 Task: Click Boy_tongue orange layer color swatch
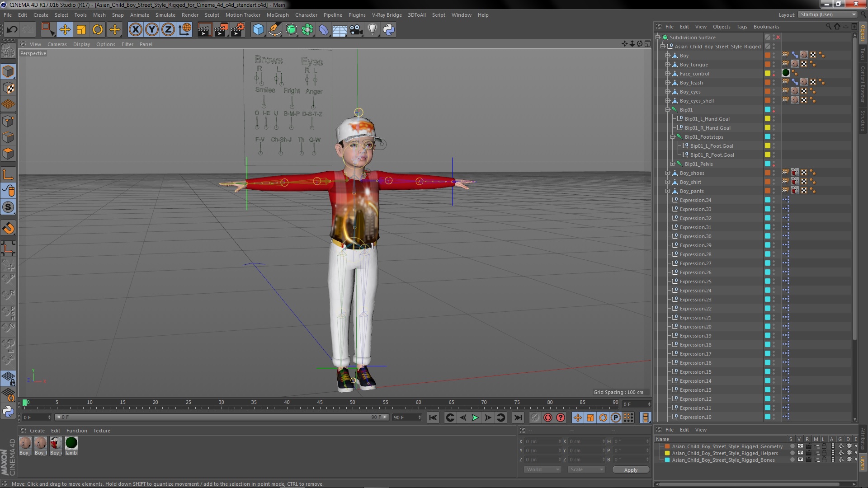[768, 64]
